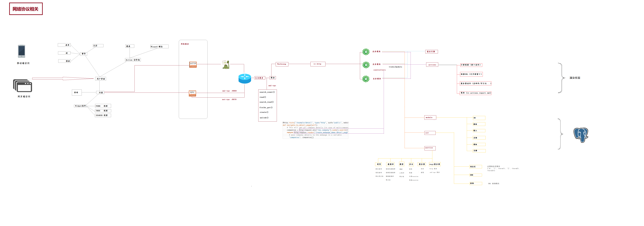Click the gear icon above controllers label
Viewport: 644px width, 226px height.
[366, 65]
